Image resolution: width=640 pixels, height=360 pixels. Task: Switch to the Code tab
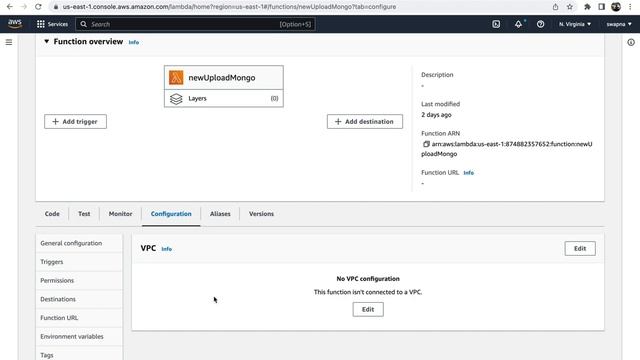tap(52, 214)
